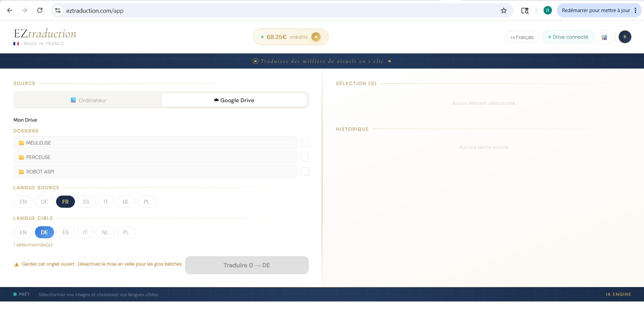Image resolution: width=644 pixels, height=325 pixels.
Task: Open the MEULEUSE folder
Action: coord(155,143)
